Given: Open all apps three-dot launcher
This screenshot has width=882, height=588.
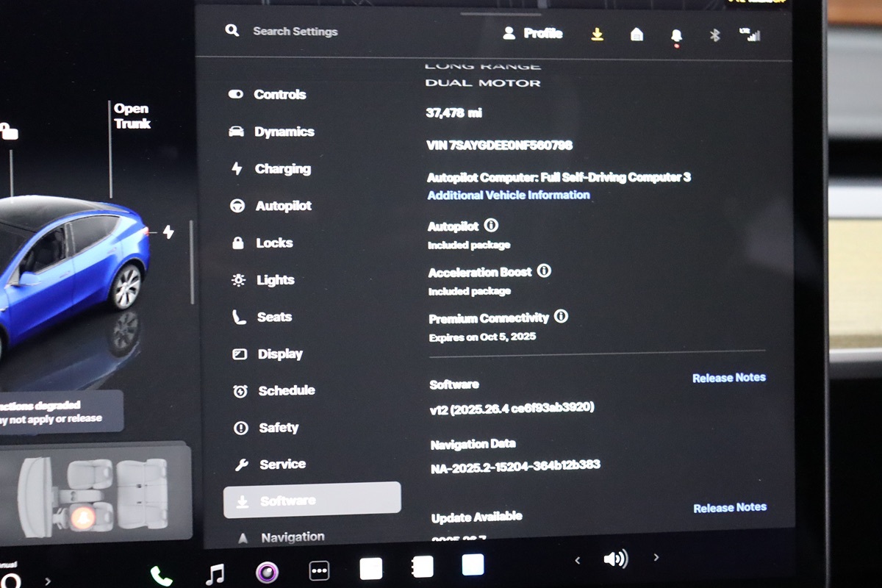Looking at the screenshot, I should [319, 570].
